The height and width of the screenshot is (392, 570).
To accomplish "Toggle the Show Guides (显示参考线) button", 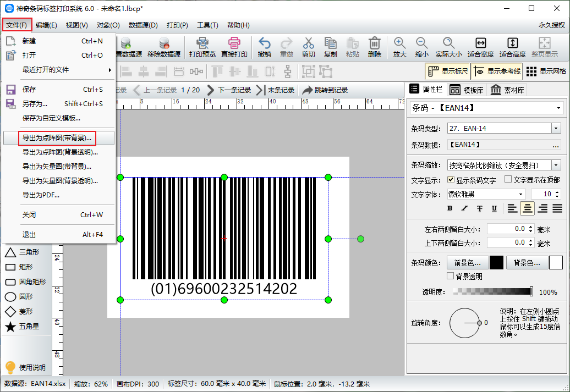I will pyautogui.click(x=497, y=71).
